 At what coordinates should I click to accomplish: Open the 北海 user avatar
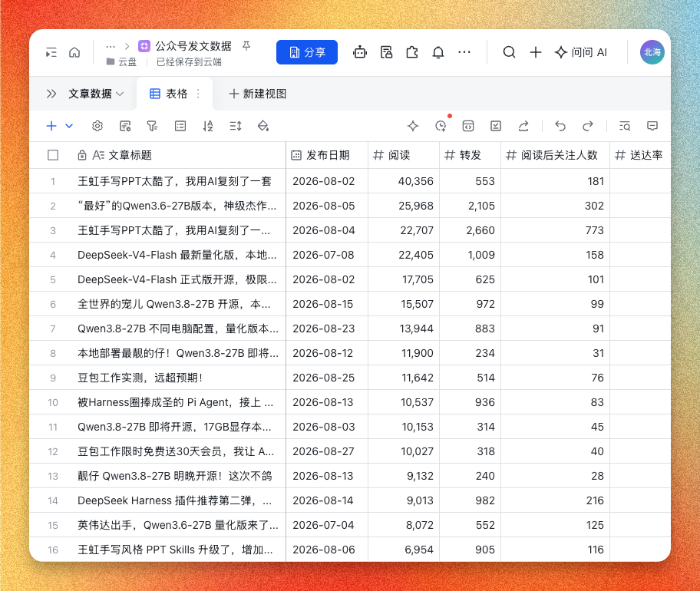tap(652, 52)
